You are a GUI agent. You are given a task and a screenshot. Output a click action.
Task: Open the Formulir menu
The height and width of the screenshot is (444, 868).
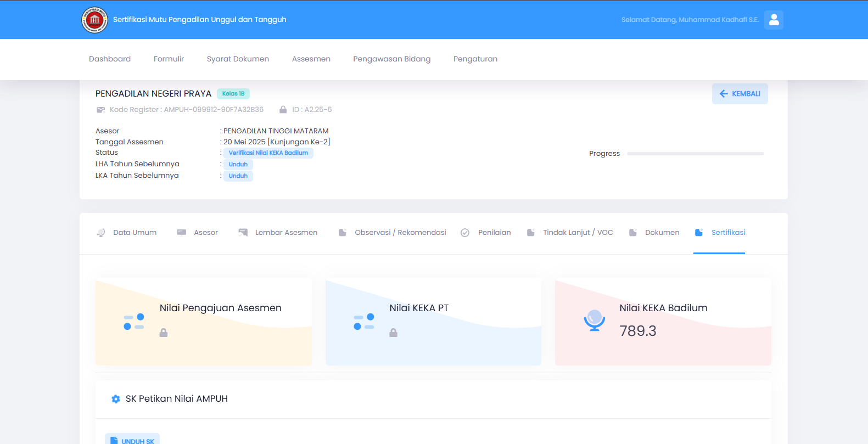click(x=169, y=59)
